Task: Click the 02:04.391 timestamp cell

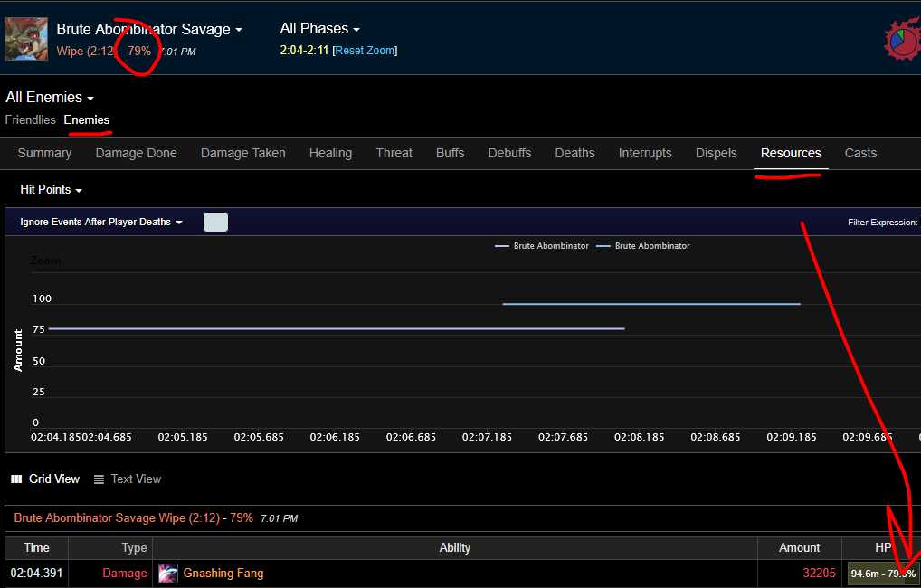Action: click(x=36, y=574)
